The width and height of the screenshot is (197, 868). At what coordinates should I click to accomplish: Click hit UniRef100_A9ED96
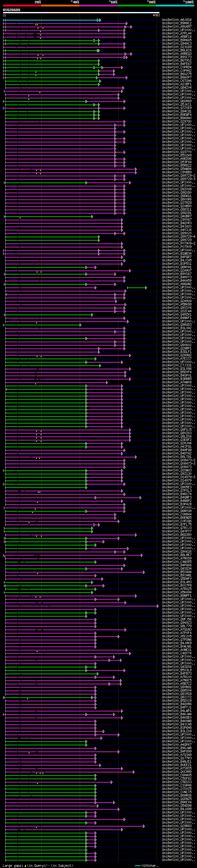[x=177, y=159]
